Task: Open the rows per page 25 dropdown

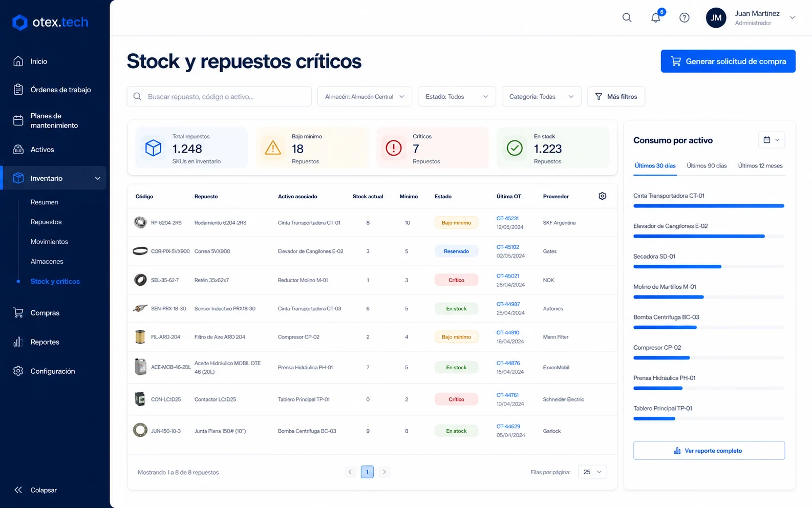Action: click(x=592, y=472)
